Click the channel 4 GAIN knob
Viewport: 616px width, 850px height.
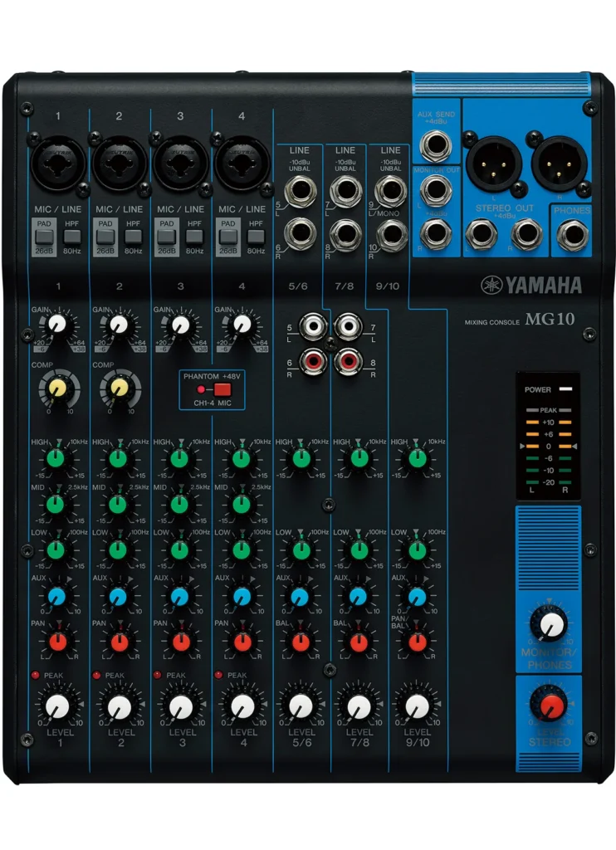click(x=242, y=325)
